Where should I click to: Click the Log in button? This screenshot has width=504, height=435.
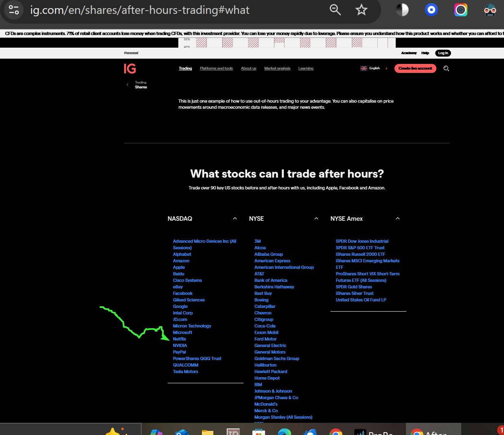443,53
